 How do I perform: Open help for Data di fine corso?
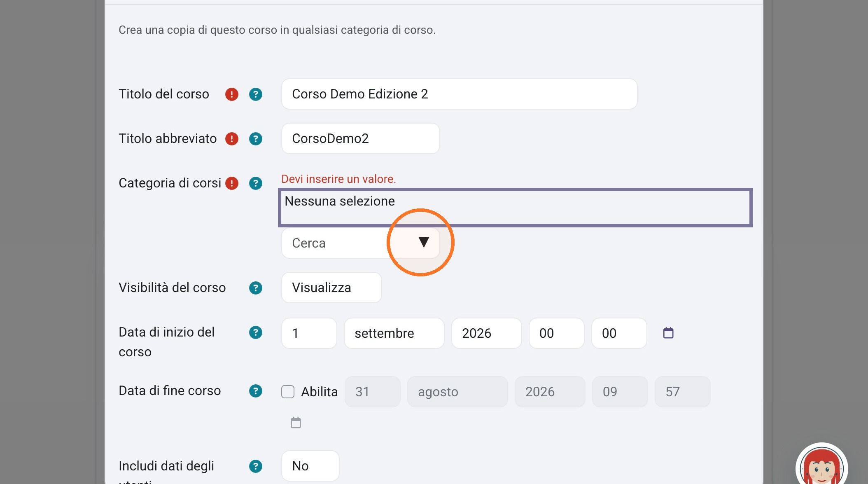(256, 391)
